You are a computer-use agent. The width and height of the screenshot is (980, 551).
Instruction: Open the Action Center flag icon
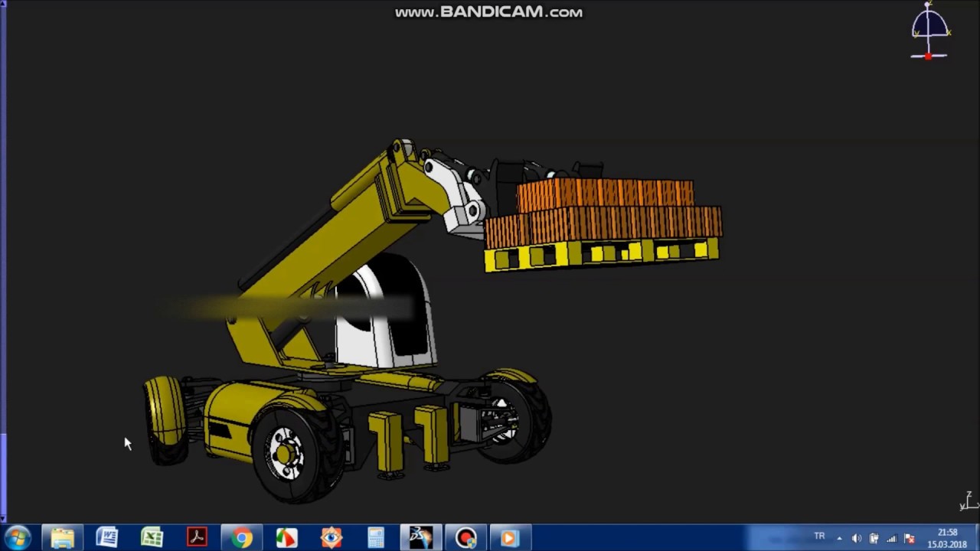[x=909, y=538]
